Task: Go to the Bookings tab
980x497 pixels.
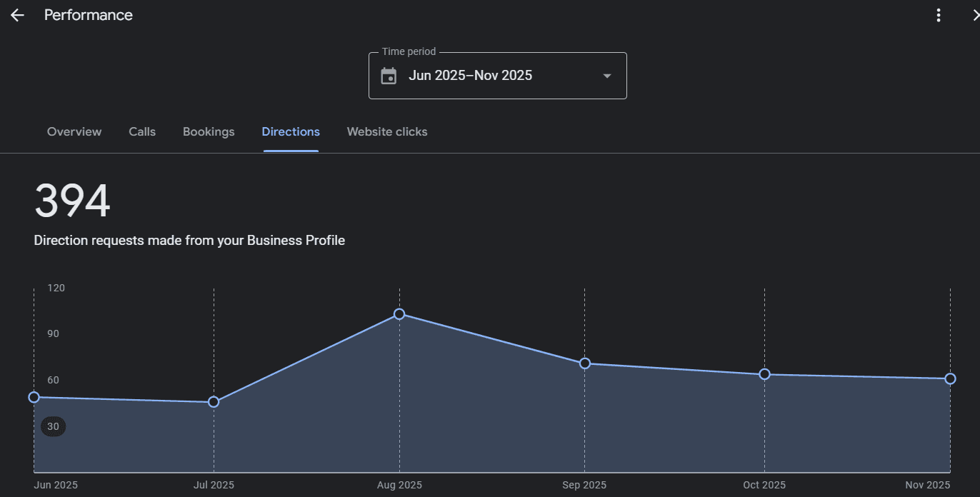Action: point(209,132)
